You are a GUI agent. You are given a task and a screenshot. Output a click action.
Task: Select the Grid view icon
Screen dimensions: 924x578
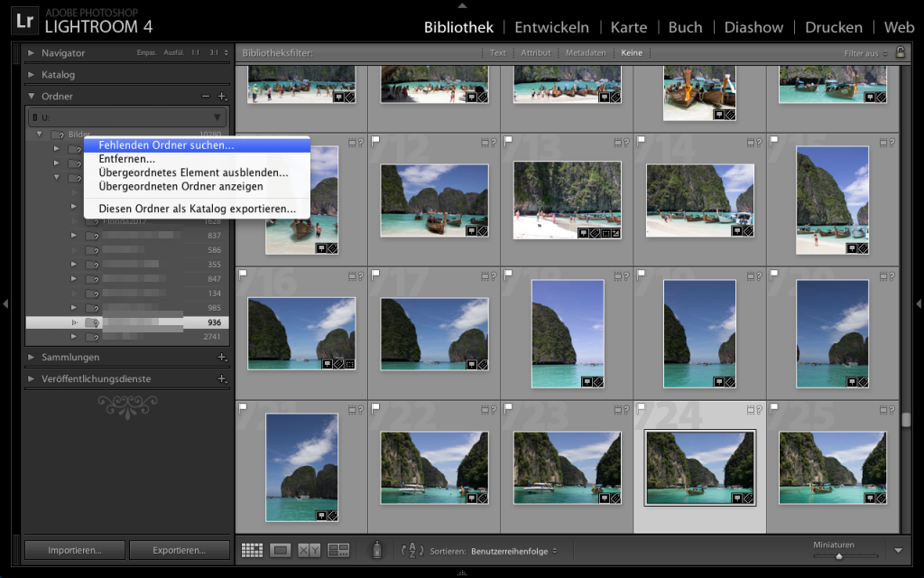[253, 550]
